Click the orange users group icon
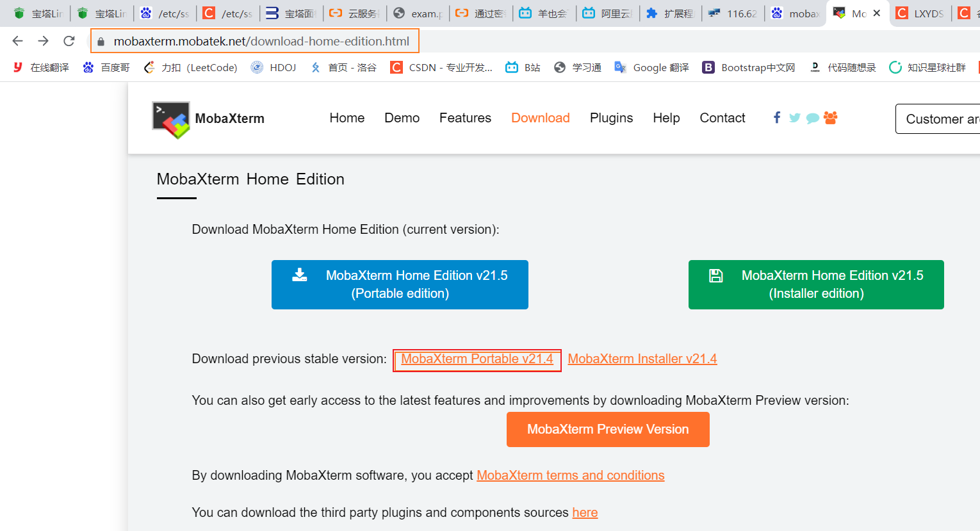The width and height of the screenshot is (980, 531). (x=831, y=118)
